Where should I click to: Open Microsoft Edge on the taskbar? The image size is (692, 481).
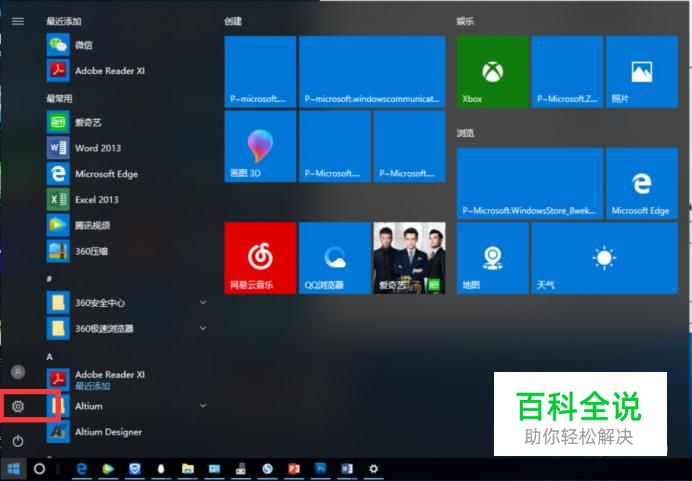point(82,469)
